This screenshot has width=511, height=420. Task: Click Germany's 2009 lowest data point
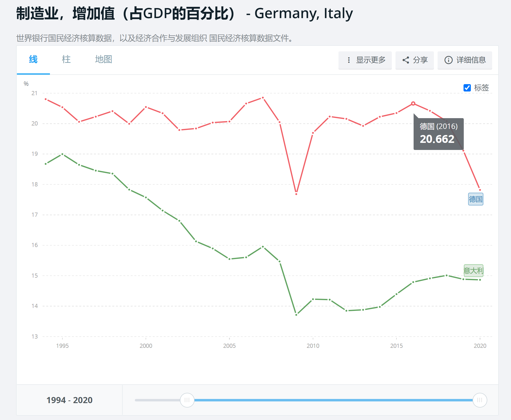click(296, 194)
